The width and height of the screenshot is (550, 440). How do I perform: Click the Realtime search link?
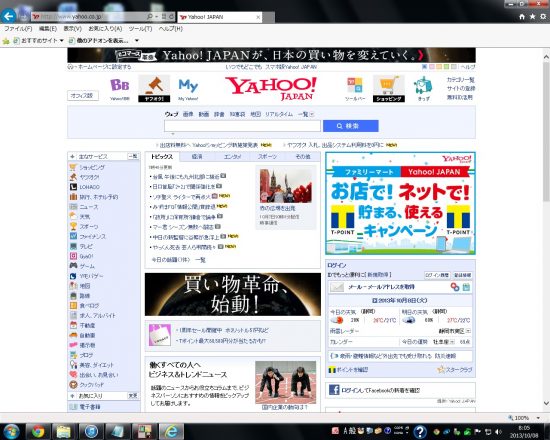279,114
